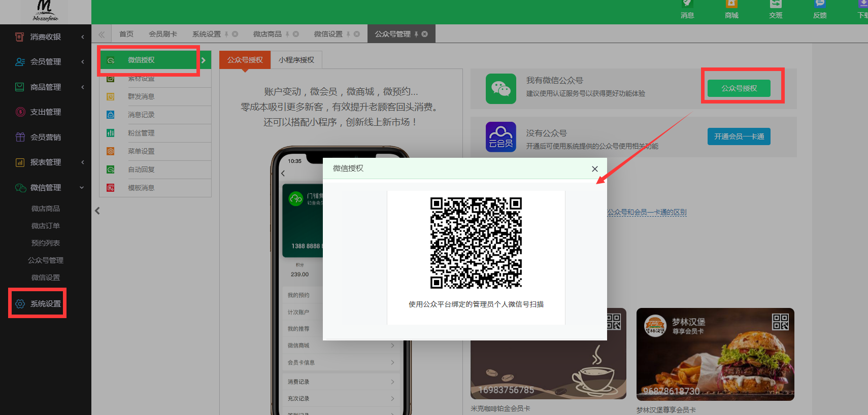
Task: Pin the 公众号管理 tab
Action: pos(416,34)
